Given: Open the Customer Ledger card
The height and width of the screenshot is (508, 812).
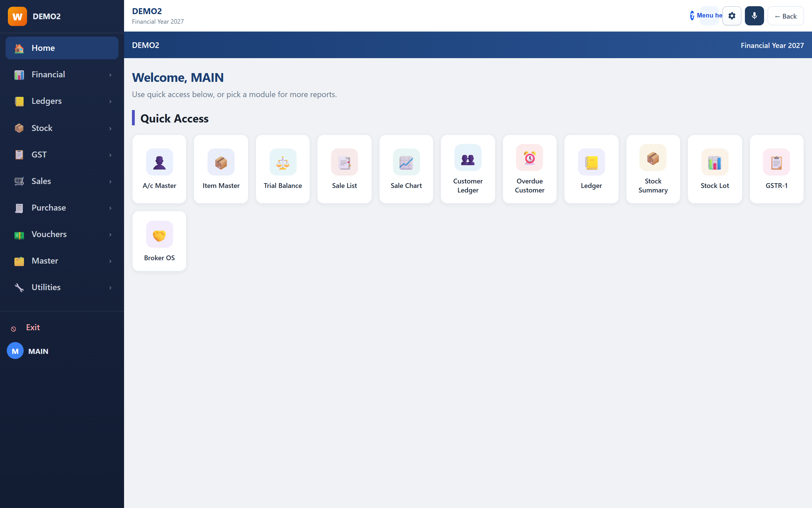Looking at the screenshot, I should 468,169.
